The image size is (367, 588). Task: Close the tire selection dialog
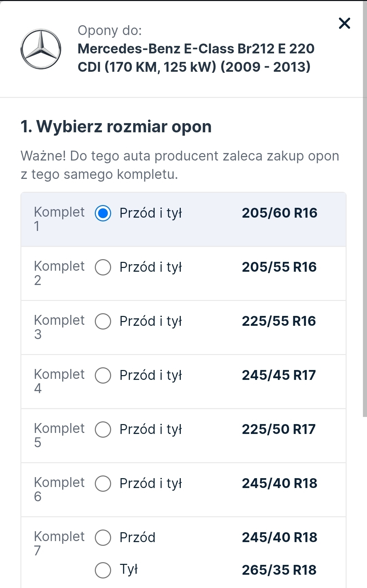point(344,23)
